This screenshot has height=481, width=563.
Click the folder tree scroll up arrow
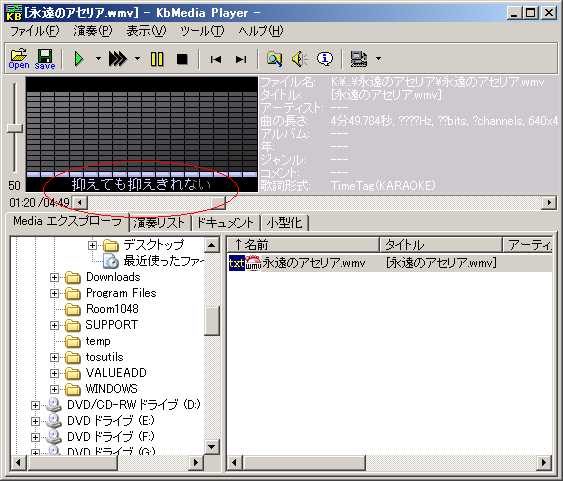tap(211, 246)
